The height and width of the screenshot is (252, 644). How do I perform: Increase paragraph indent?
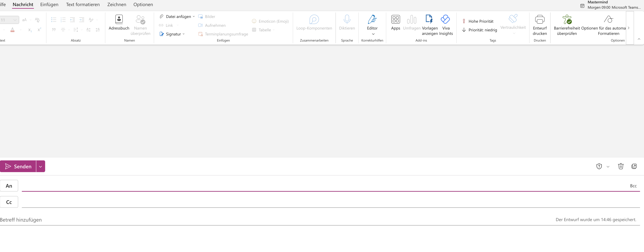click(x=82, y=20)
